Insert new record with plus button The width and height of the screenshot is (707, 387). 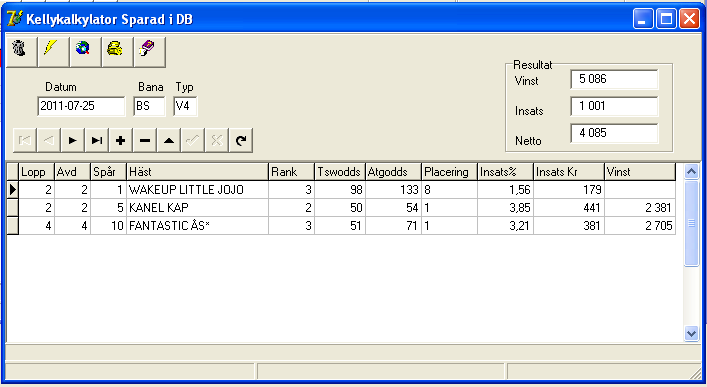coord(120,141)
